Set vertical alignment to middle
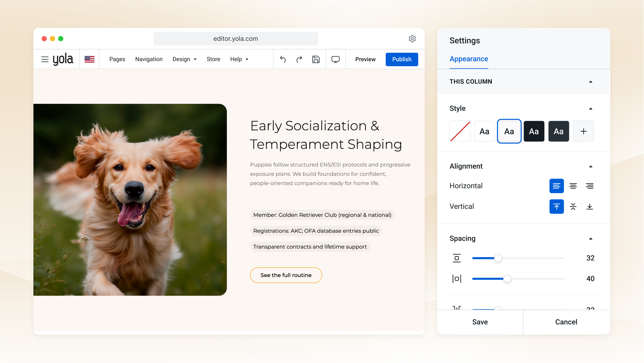 coord(573,207)
